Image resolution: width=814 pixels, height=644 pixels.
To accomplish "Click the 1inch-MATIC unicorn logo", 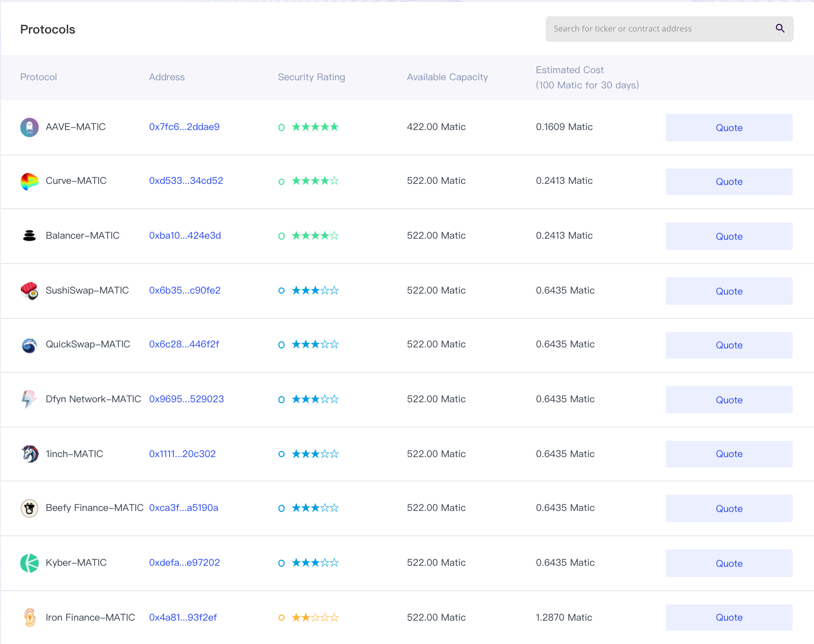I will (x=30, y=454).
